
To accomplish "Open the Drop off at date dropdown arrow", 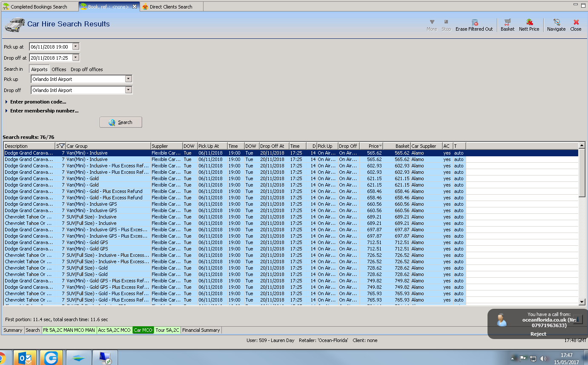I will tap(76, 57).
